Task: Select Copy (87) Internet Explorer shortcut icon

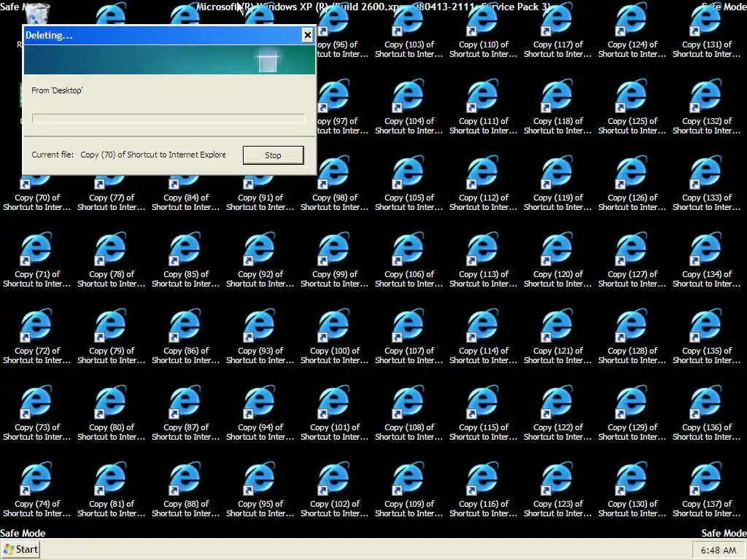Action: [185, 402]
